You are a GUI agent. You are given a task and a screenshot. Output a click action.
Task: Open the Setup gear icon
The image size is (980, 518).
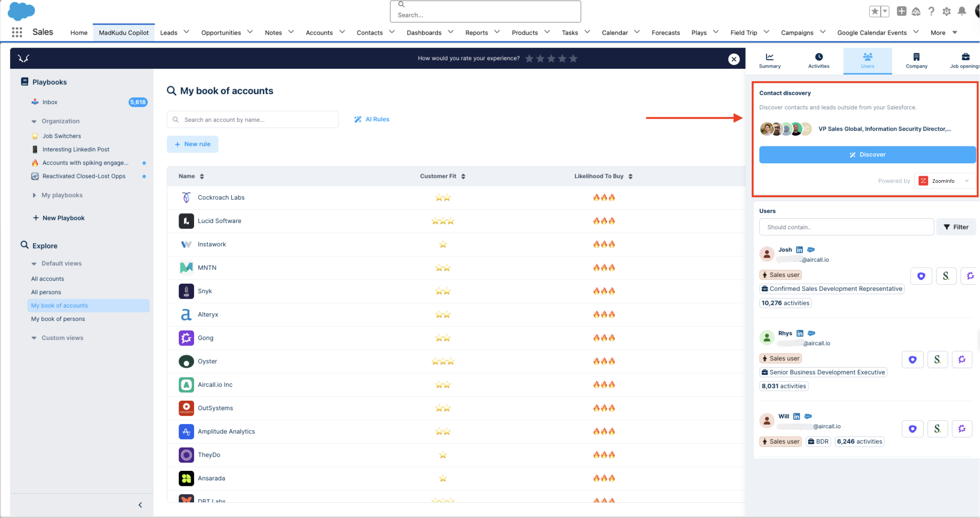pyautogui.click(x=947, y=12)
